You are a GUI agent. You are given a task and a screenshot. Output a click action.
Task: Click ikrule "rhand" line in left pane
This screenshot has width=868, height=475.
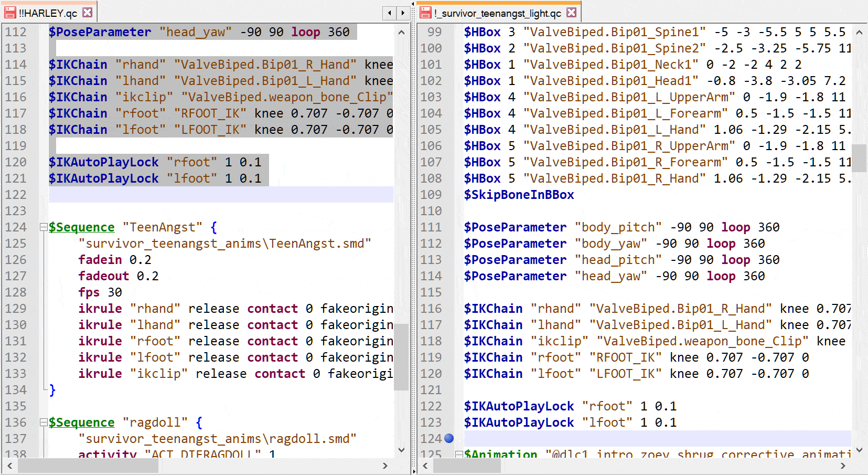(x=236, y=309)
